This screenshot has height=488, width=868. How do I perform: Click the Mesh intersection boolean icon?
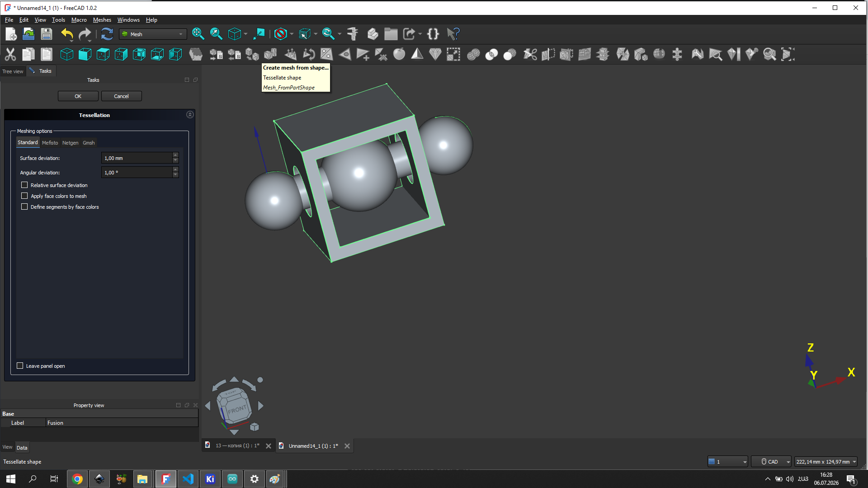coord(491,54)
